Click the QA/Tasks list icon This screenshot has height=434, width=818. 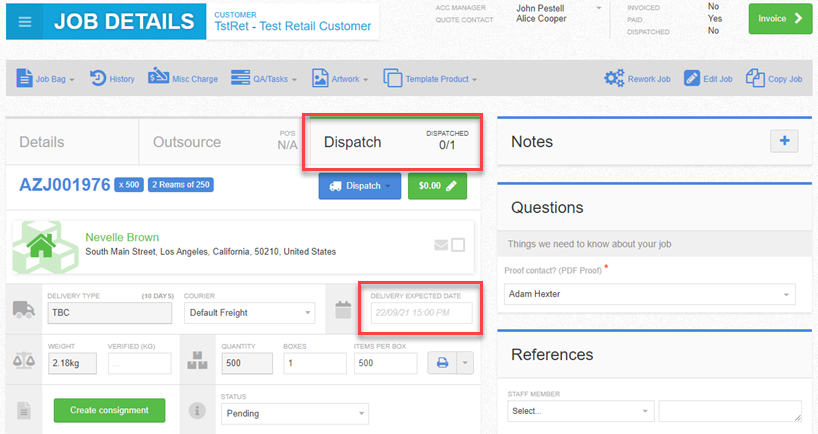(240, 78)
